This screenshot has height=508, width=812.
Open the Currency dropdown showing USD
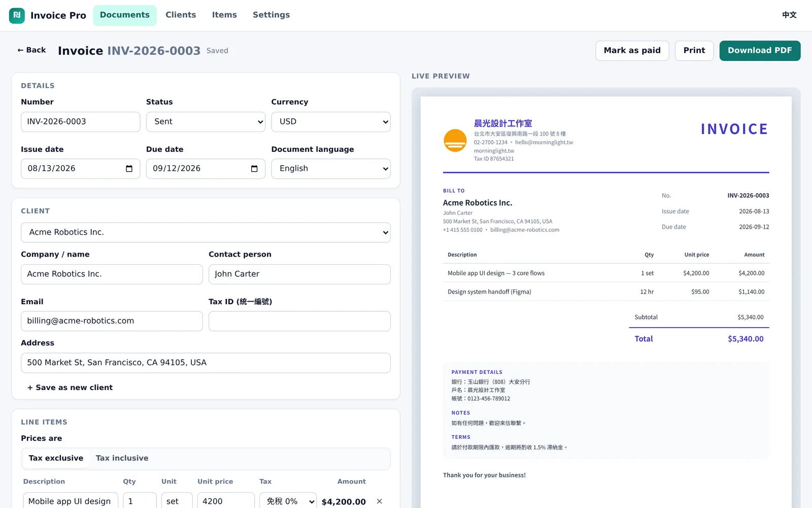(x=331, y=122)
